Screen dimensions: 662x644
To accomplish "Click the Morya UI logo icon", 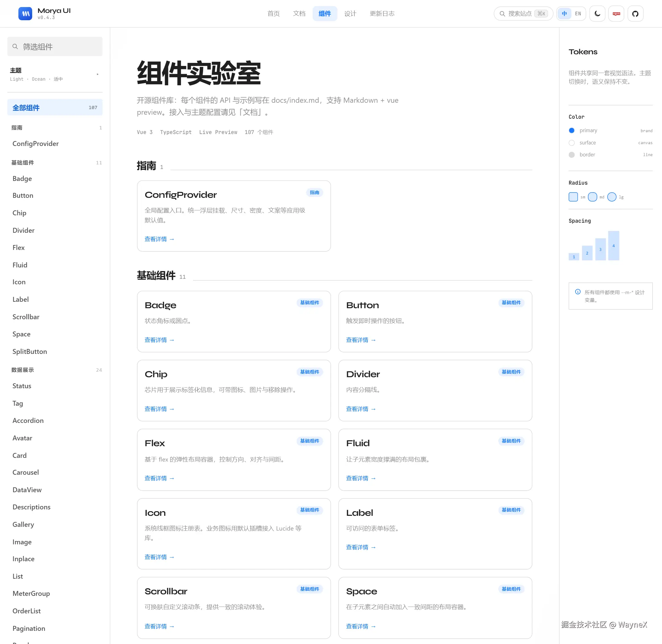I will coord(25,13).
